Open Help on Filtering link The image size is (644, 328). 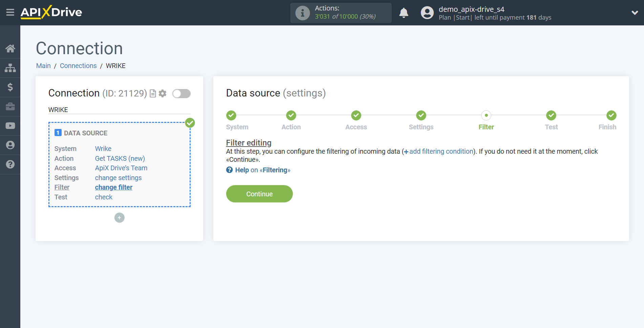click(263, 170)
